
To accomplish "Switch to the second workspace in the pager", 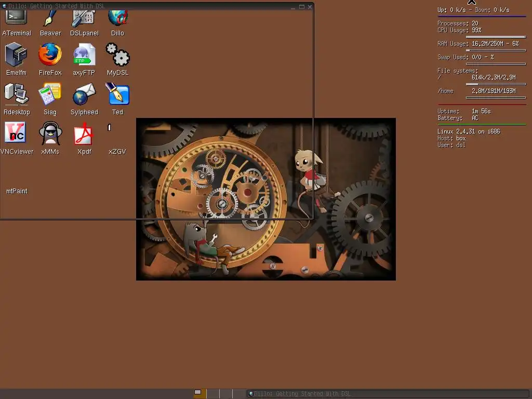I will pos(213,394).
